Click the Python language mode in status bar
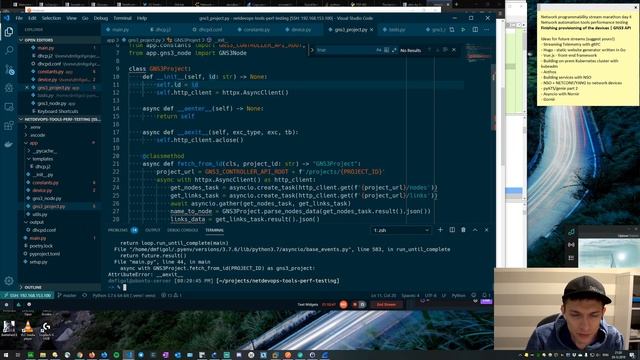 pyautogui.click(x=458, y=295)
